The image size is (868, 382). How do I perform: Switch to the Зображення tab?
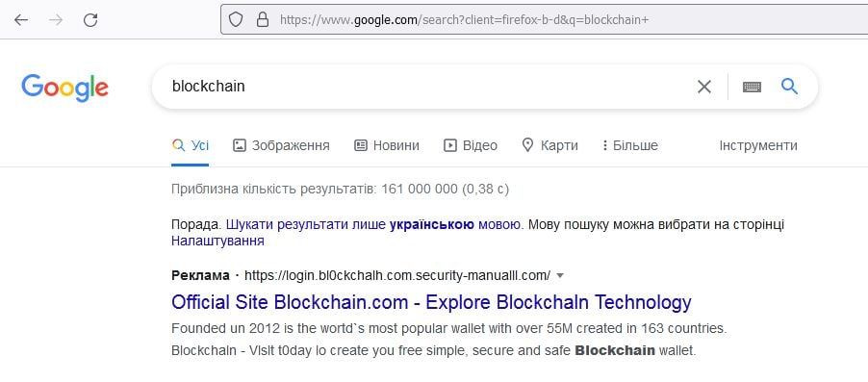point(281,145)
